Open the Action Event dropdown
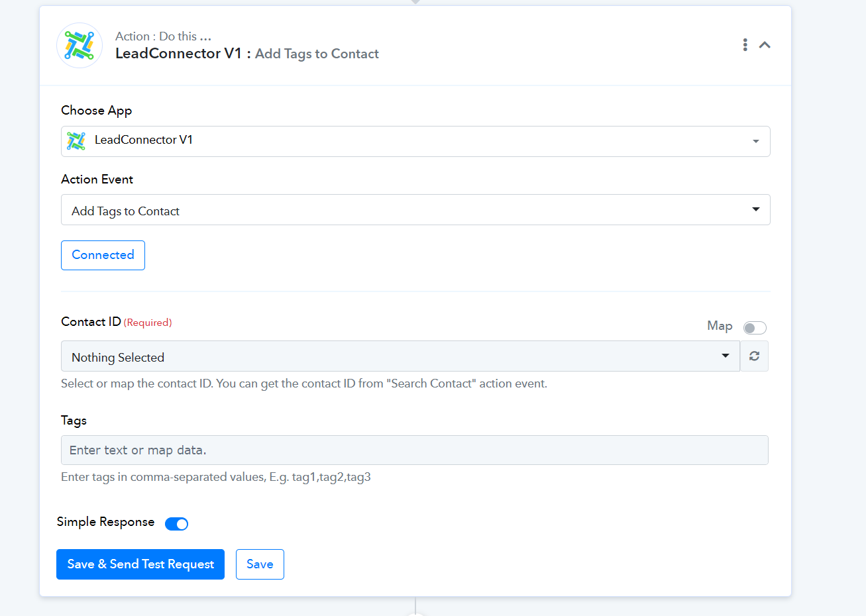The image size is (866, 616). [415, 209]
